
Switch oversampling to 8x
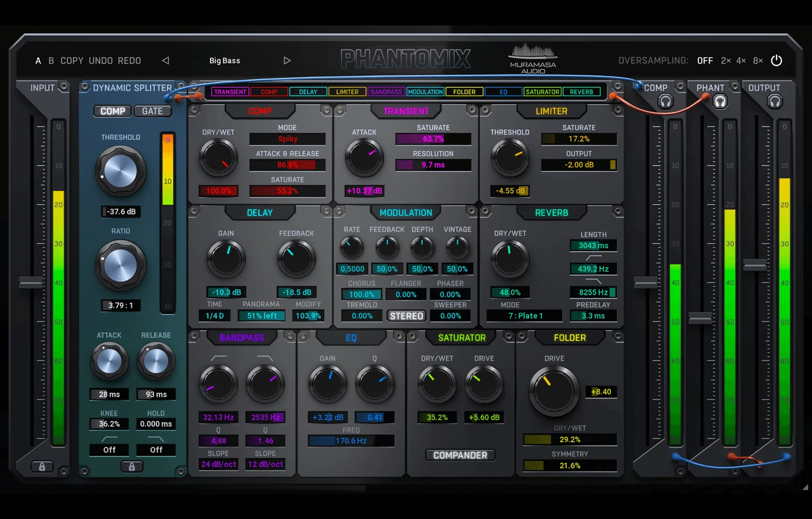(757, 60)
